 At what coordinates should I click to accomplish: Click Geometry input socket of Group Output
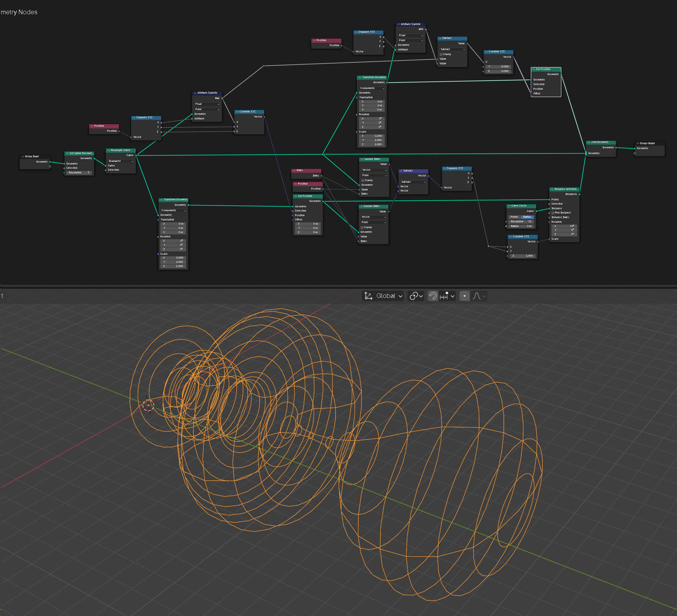(635, 148)
